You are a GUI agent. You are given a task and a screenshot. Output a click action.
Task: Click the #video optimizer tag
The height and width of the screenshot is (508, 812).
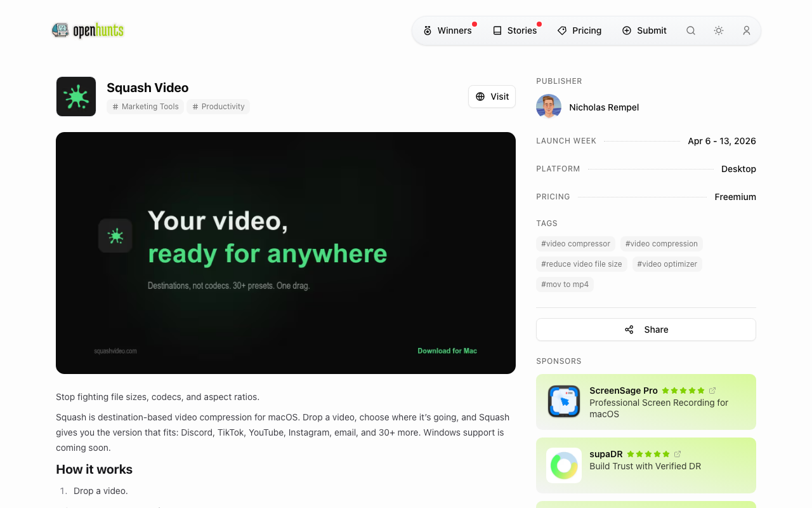coord(667,264)
